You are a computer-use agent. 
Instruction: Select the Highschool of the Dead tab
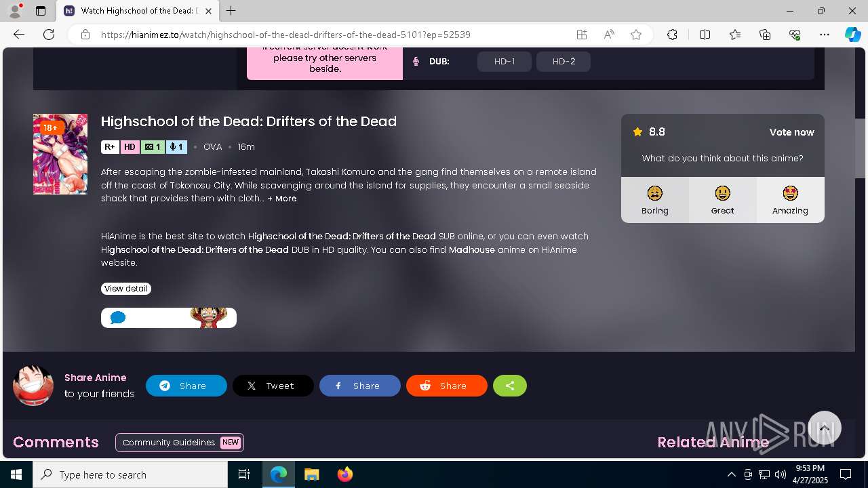click(x=138, y=11)
